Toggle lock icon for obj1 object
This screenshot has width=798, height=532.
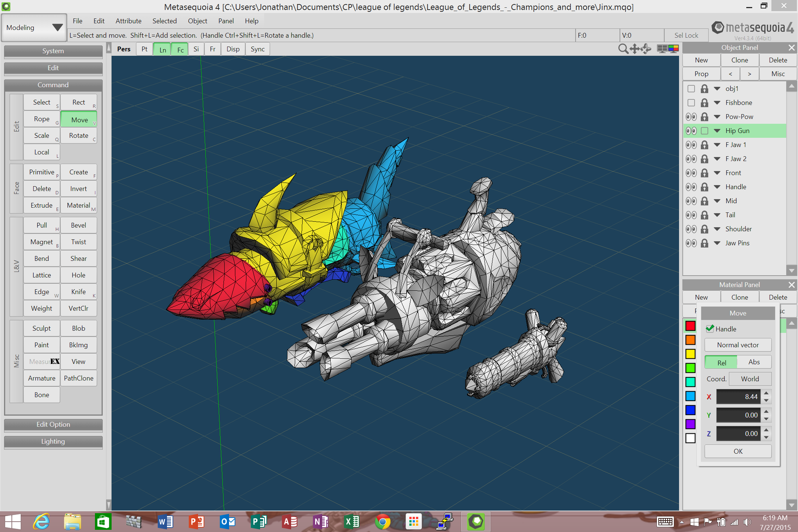(705, 89)
